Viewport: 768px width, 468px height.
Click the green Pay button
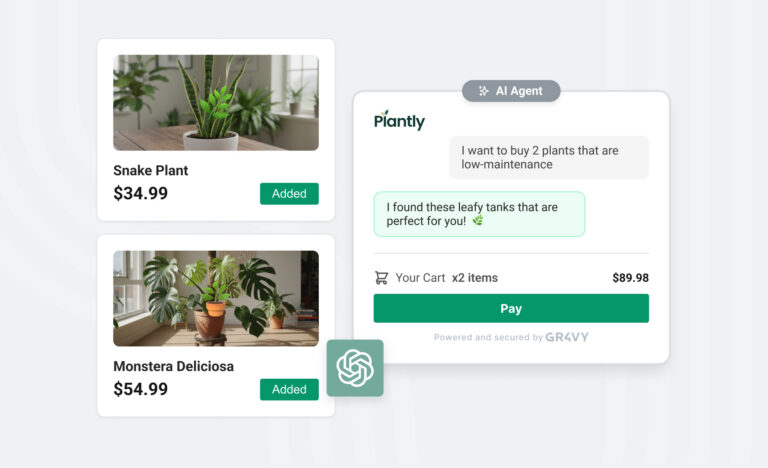[511, 308]
